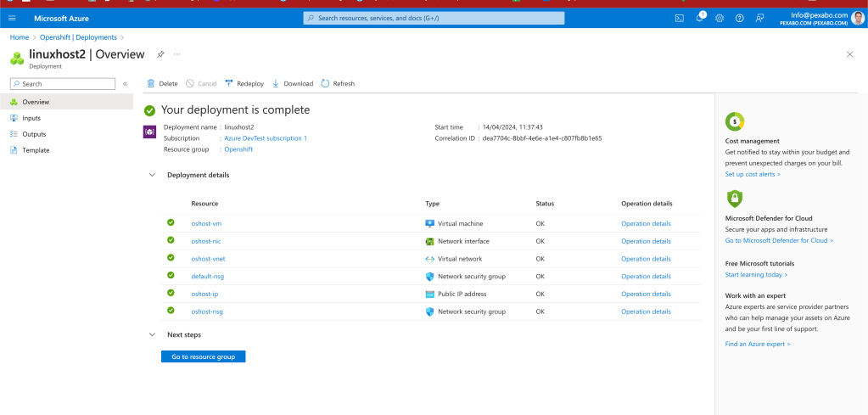The image size is (868, 415).
Task: Open the default-nsg resource
Action: tap(208, 276)
